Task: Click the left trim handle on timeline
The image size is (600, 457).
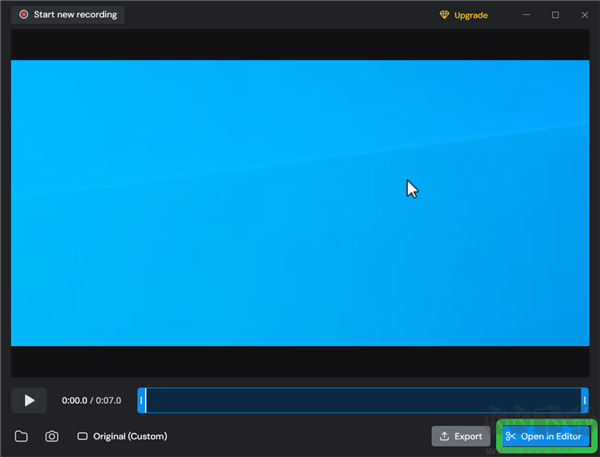Action: click(141, 400)
